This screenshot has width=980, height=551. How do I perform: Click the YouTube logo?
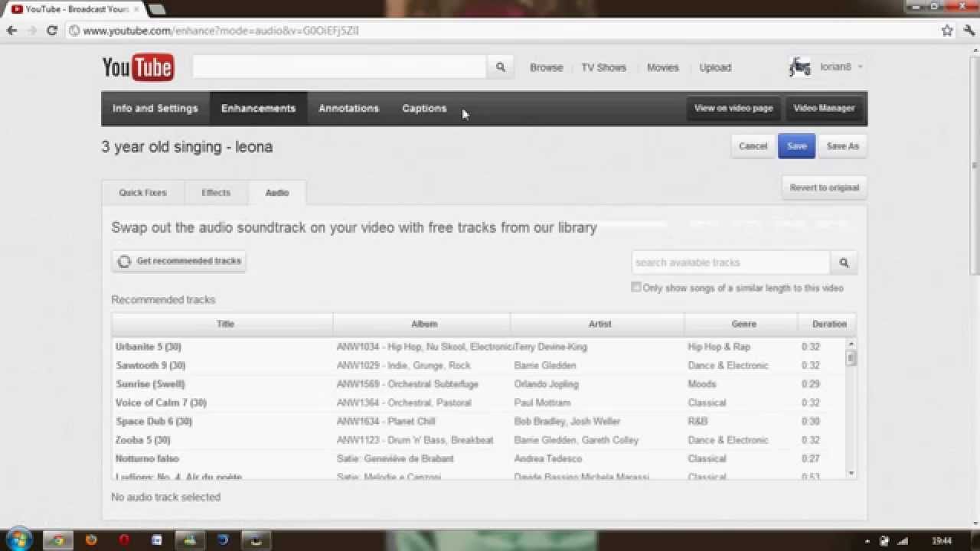[139, 67]
